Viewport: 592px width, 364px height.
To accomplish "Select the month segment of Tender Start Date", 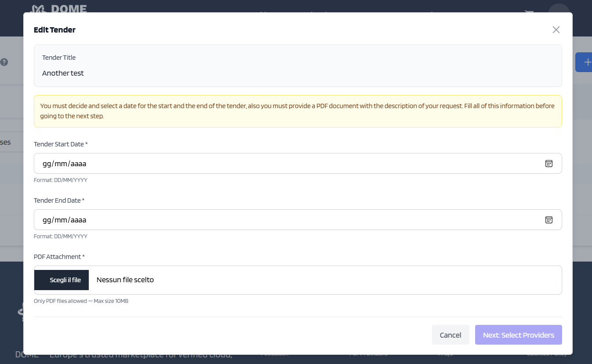I will coord(61,164).
